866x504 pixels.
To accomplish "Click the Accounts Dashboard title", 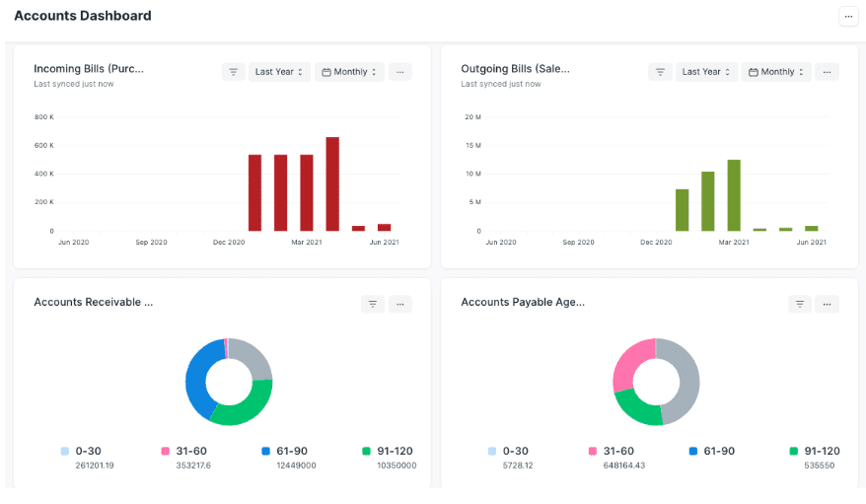I will point(83,16).
